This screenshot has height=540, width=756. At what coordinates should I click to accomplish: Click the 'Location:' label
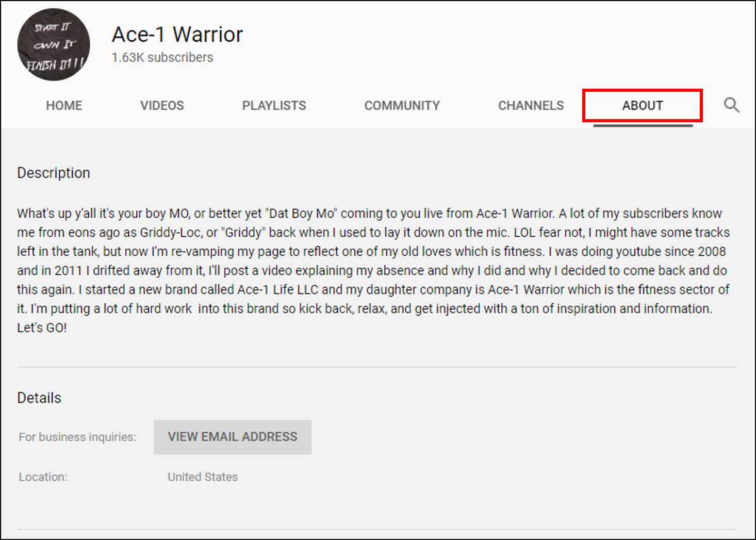[43, 477]
